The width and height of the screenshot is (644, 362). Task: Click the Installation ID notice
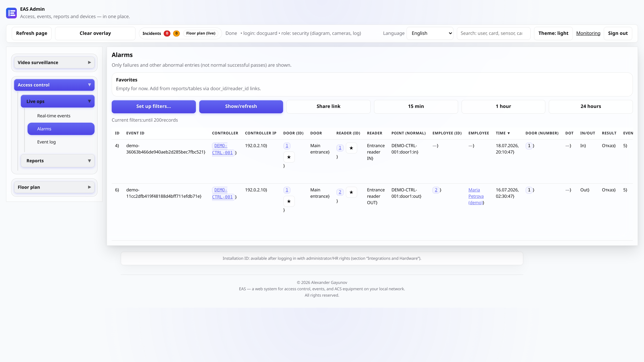tap(322, 258)
